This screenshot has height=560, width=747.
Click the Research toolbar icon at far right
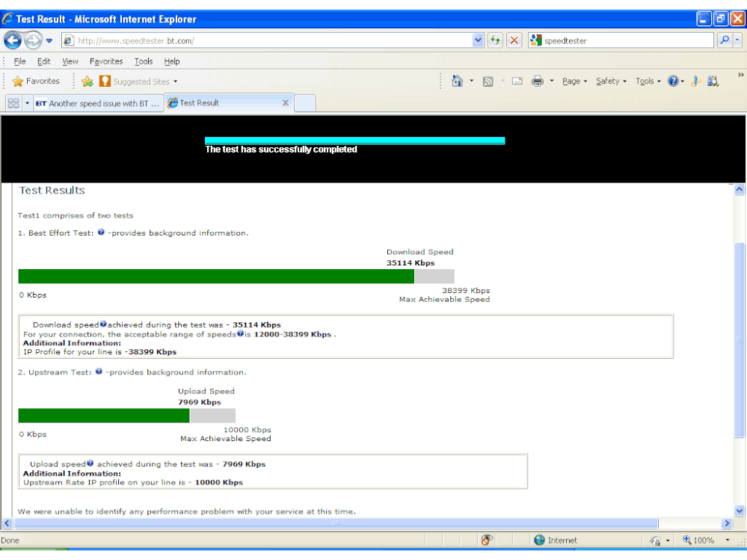tap(713, 81)
